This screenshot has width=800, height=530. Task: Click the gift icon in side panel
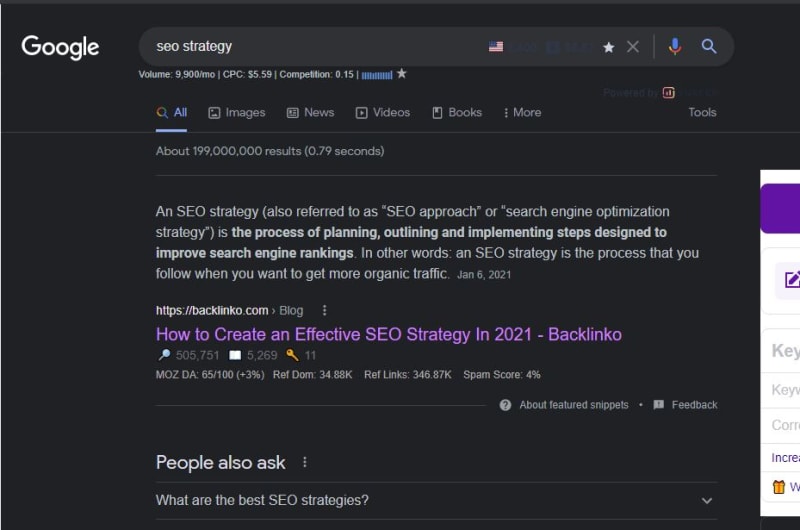(x=779, y=487)
